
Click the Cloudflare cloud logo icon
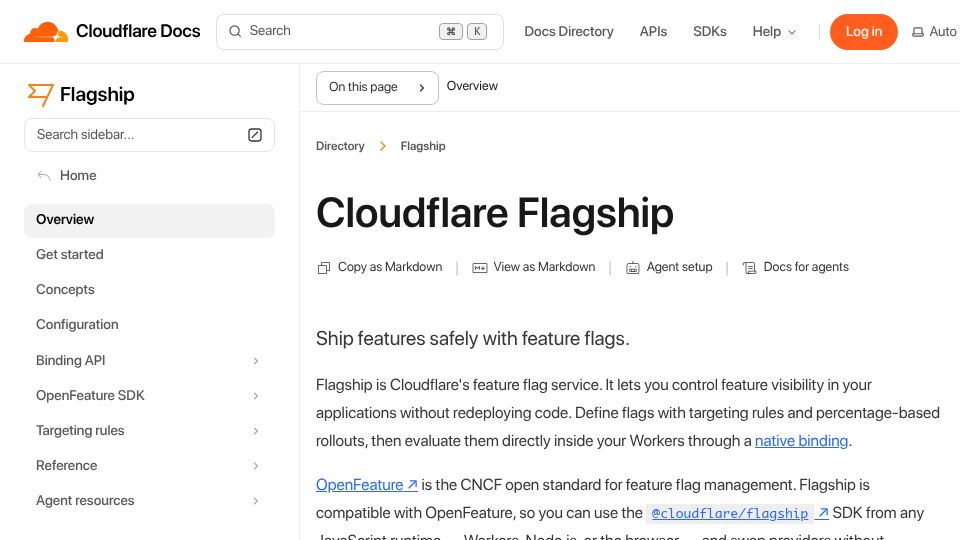[46, 32]
